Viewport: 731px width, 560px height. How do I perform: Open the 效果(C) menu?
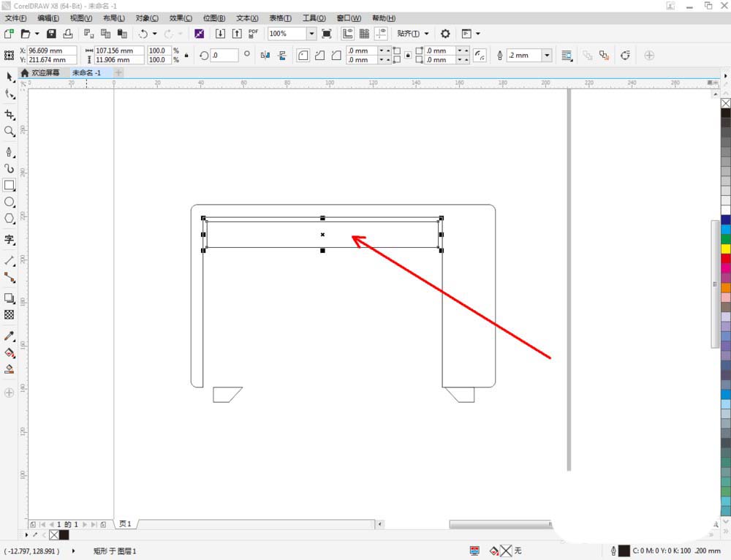click(x=181, y=18)
